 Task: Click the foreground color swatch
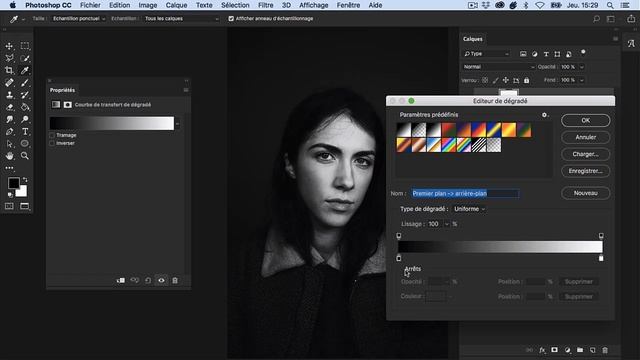13,183
